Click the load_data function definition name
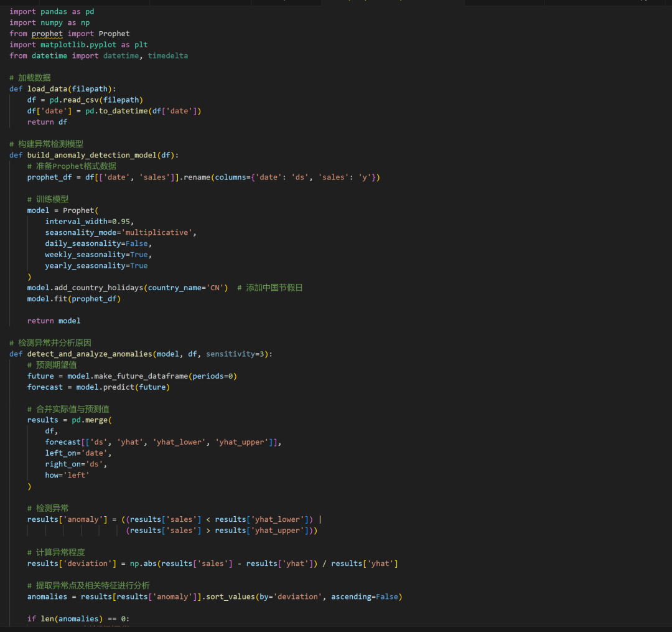 pos(49,89)
